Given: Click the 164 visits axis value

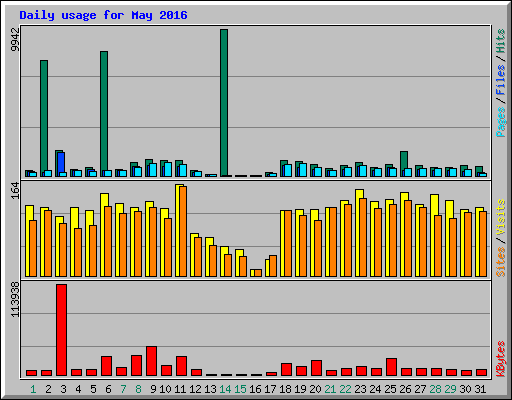Looking at the screenshot, I should [15, 191].
